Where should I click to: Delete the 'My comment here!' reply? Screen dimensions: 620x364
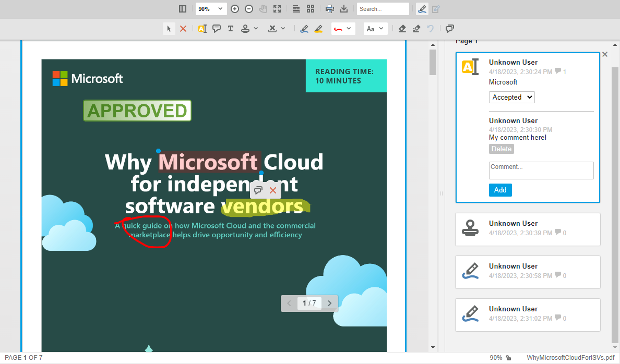(502, 149)
